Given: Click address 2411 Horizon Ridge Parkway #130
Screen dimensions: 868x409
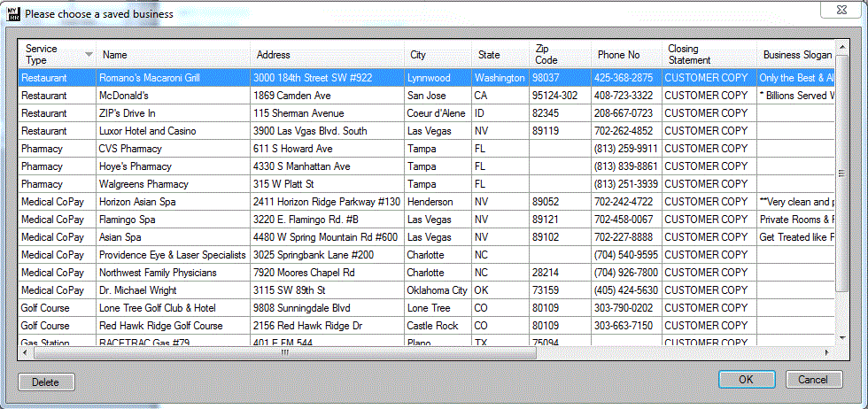Looking at the screenshot, I should 327,202.
